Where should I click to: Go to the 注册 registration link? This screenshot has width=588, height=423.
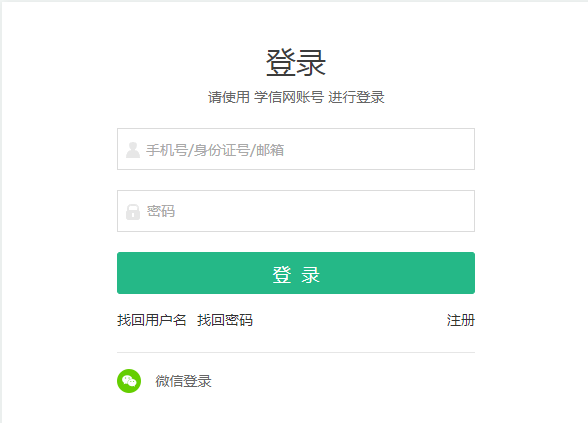(460, 320)
